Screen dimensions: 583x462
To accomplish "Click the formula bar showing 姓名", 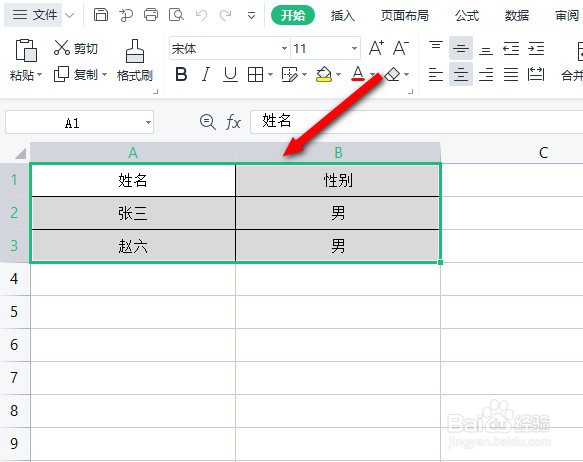I will [416, 122].
